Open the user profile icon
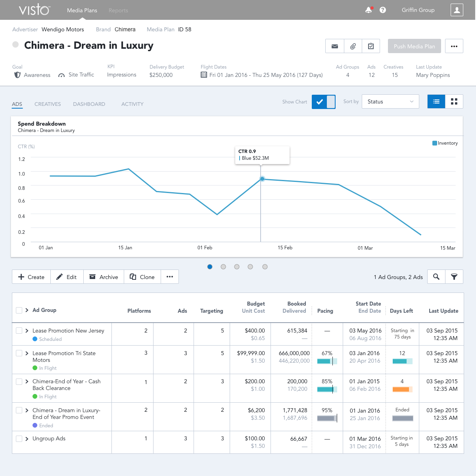476x476 pixels. [x=457, y=10]
